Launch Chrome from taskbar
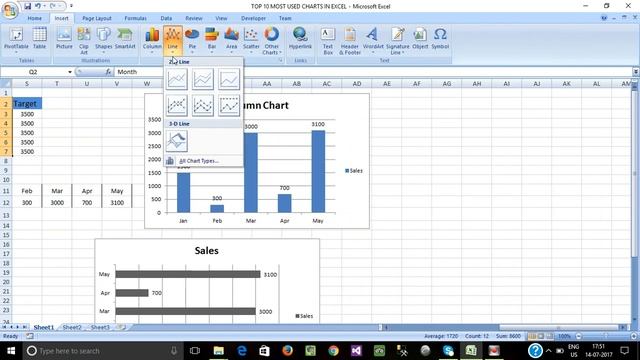The image size is (640, 360). (x=333, y=351)
